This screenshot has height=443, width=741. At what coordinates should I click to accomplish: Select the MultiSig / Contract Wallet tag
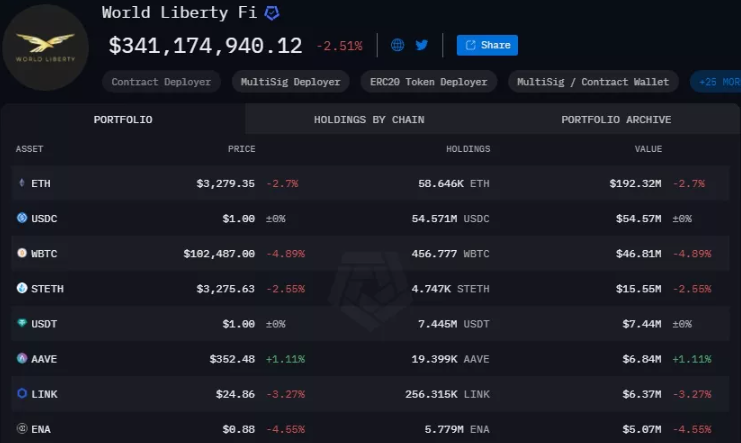point(593,82)
